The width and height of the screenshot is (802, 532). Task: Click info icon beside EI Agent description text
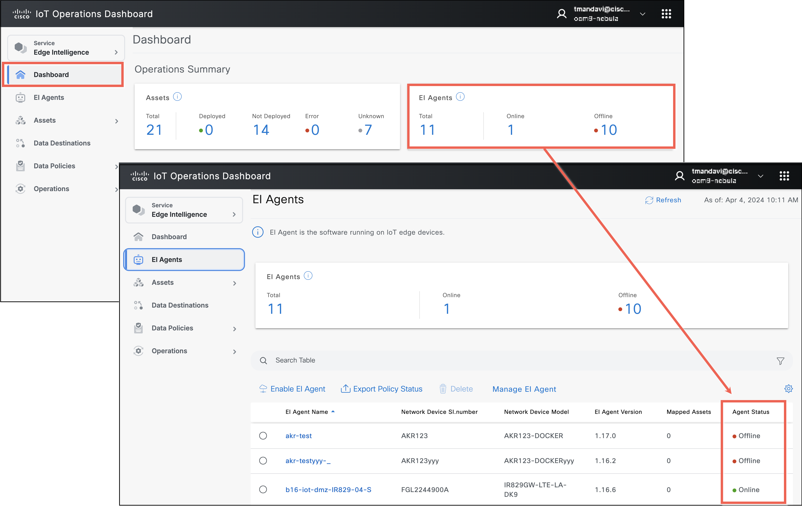[x=258, y=232]
